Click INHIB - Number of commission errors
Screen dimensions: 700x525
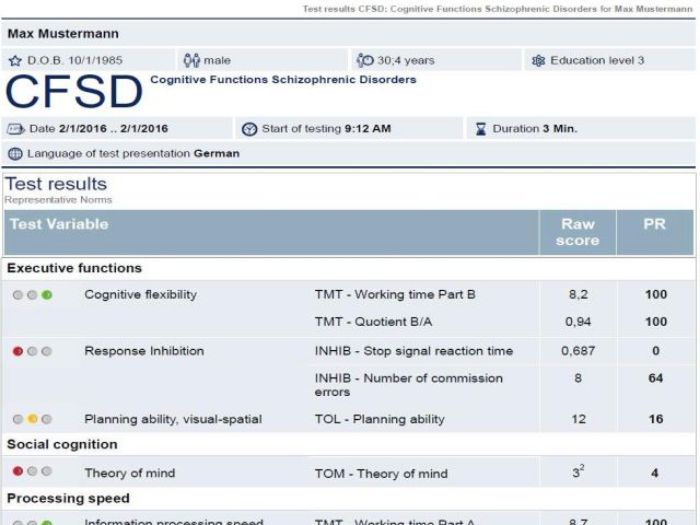pos(408,385)
